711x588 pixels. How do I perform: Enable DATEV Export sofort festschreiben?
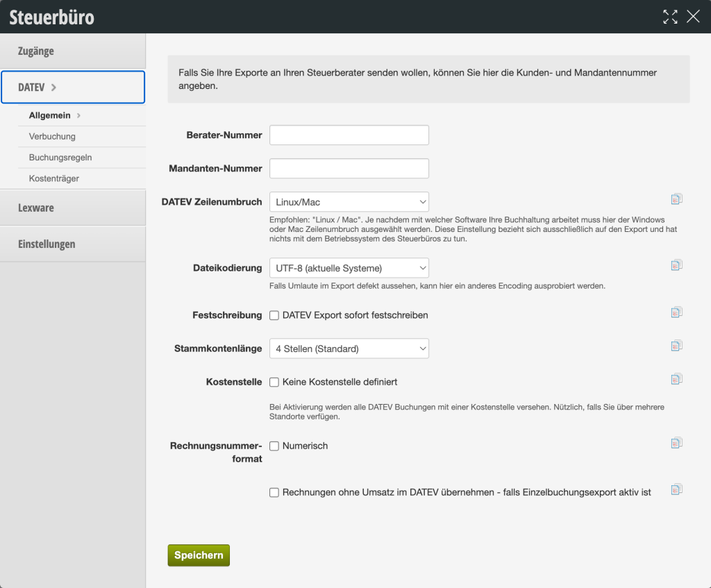click(274, 316)
